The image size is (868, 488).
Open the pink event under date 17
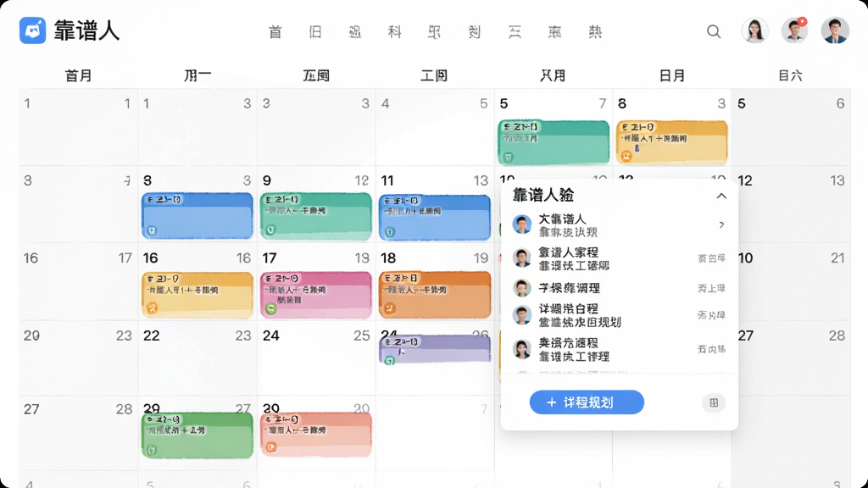(x=316, y=294)
